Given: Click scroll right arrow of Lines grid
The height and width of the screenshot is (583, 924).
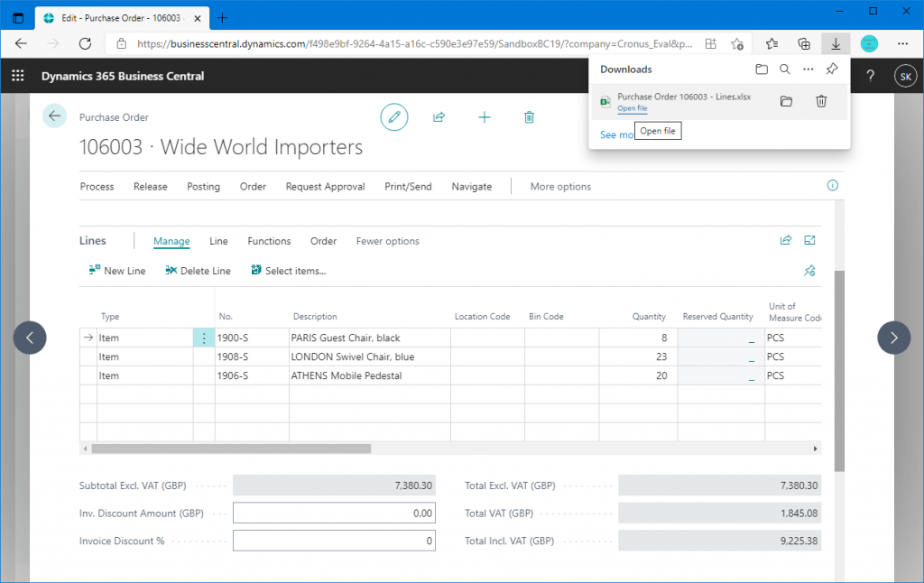Looking at the screenshot, I should pos(815,449).
